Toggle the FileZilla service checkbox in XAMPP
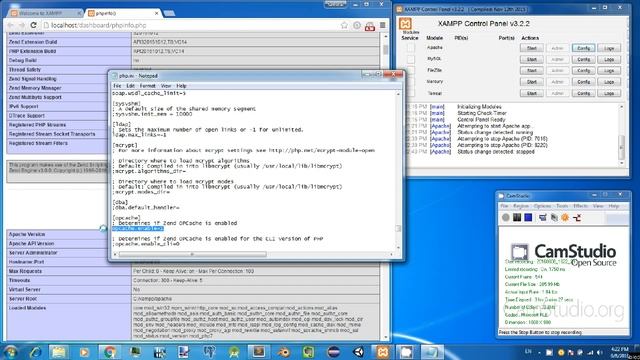The height and width of the screenshot is (360, 640). (x=410, y=71)
